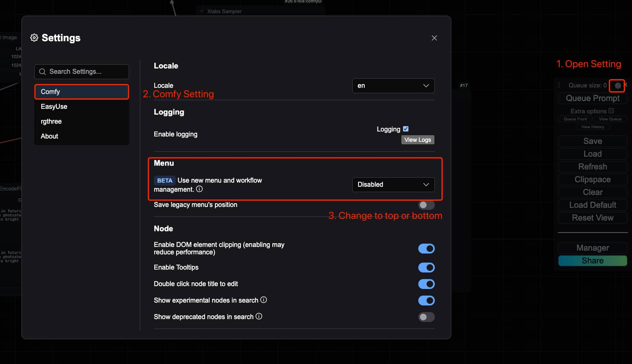The height and width of the screenshot is (364, 632).
Task: Open the About settings section
Action: pos(82,136)
